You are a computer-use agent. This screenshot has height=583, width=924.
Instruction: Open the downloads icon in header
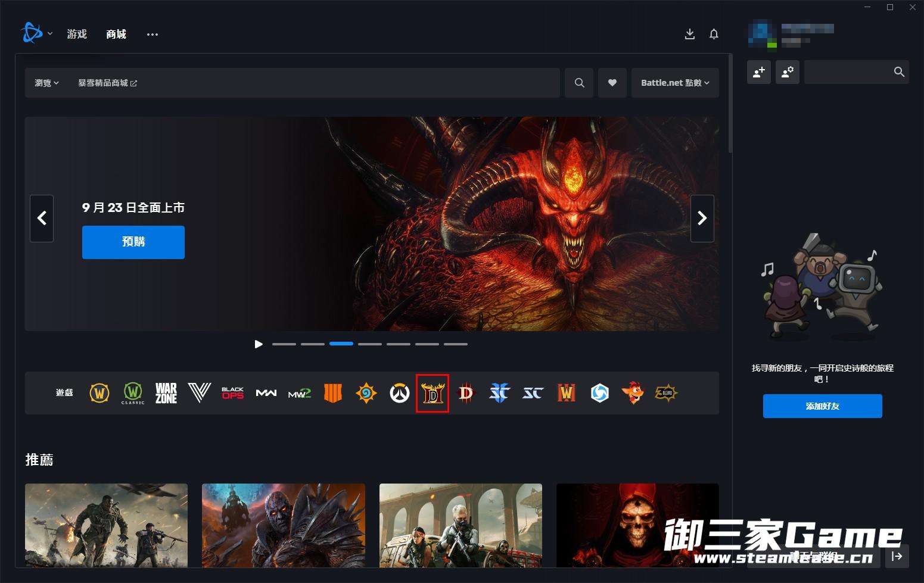[690, 34]
